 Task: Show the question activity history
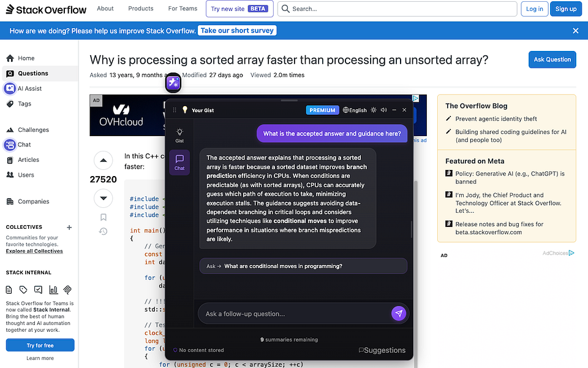tap(103, 232)
